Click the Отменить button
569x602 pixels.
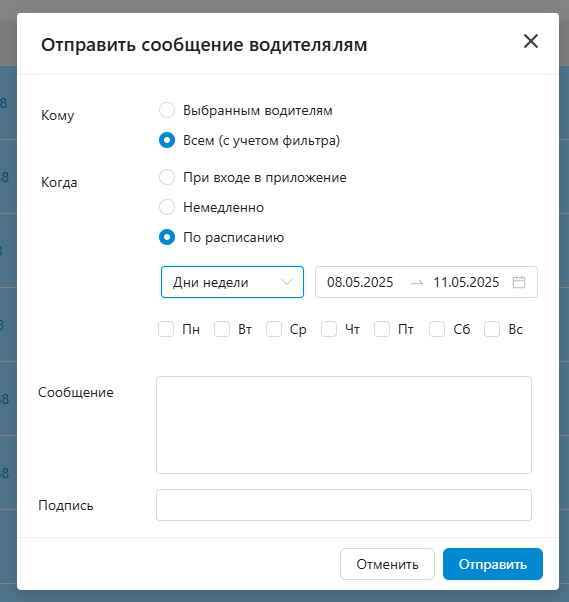[x=387, y=564]
